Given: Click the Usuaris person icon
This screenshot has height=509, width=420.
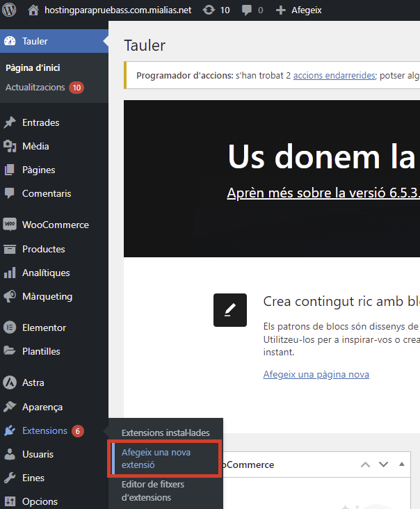Looking at the screenshot, I should tap(10, 454).
